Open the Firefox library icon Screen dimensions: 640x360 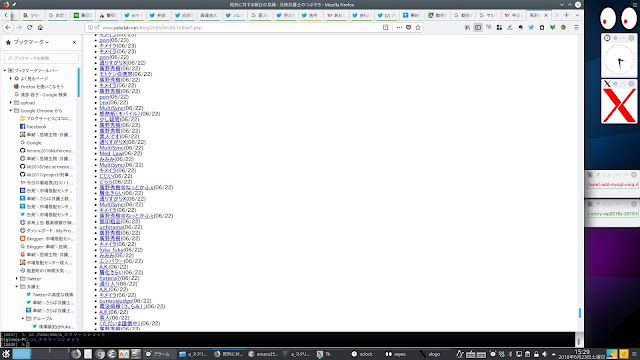tap(467, 27)
